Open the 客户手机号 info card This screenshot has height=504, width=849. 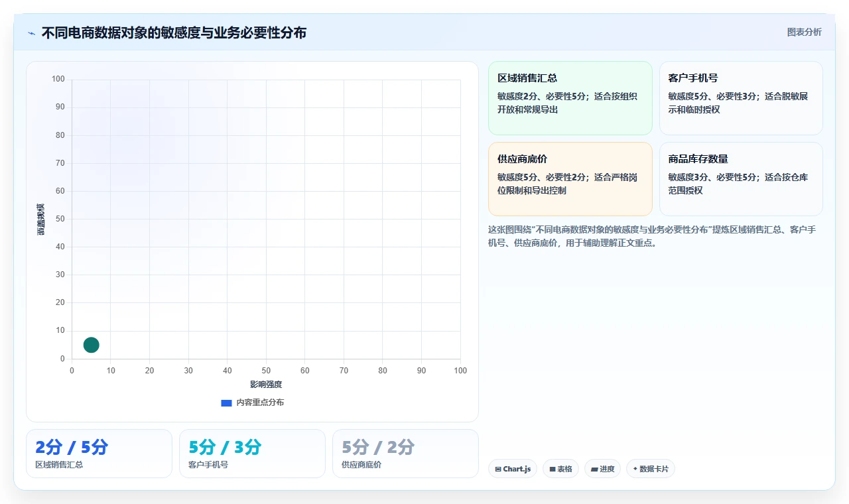pos(741,98)
